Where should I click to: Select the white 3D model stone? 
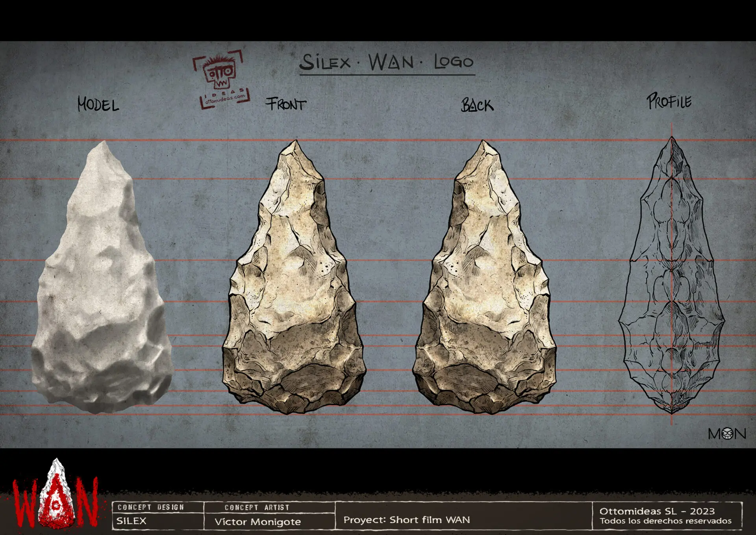point(102,277)
